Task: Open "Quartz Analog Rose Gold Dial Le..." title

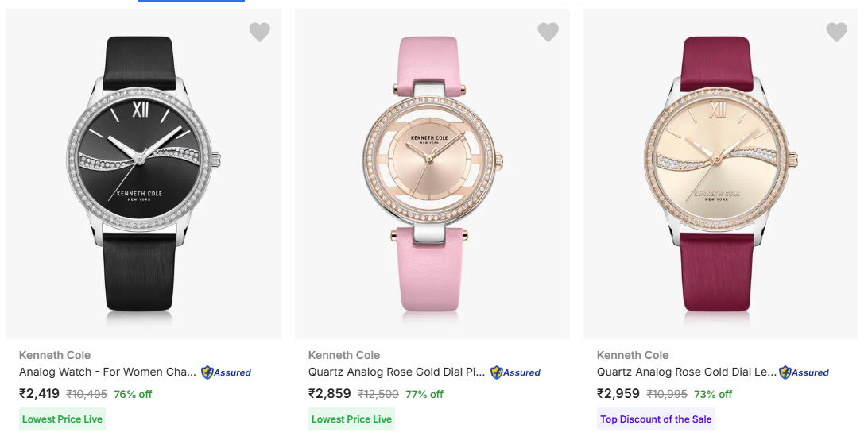Action: click(686, 372)
